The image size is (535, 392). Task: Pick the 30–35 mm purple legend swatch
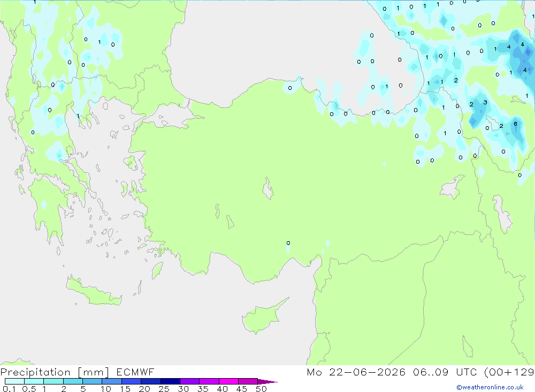(x=190, y=381)
